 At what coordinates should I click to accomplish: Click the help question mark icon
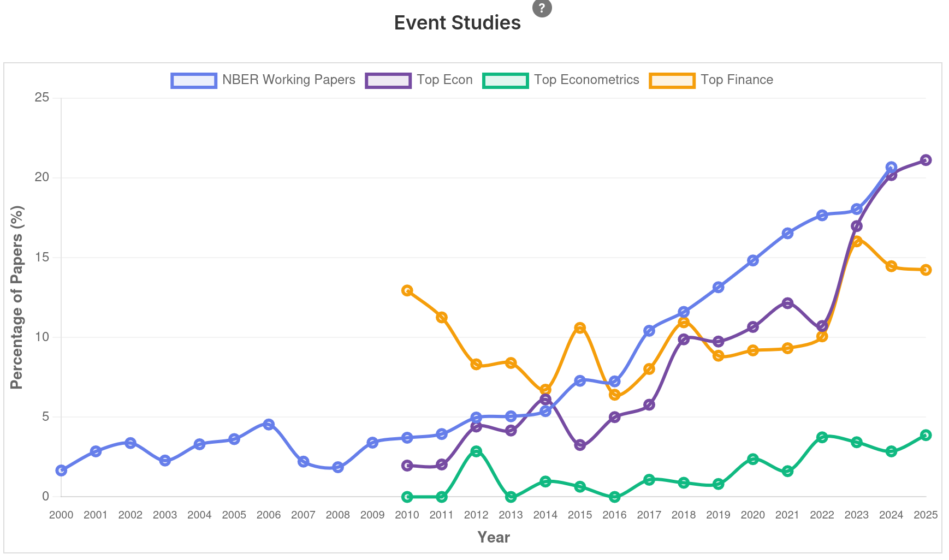(x=542, y=8)
